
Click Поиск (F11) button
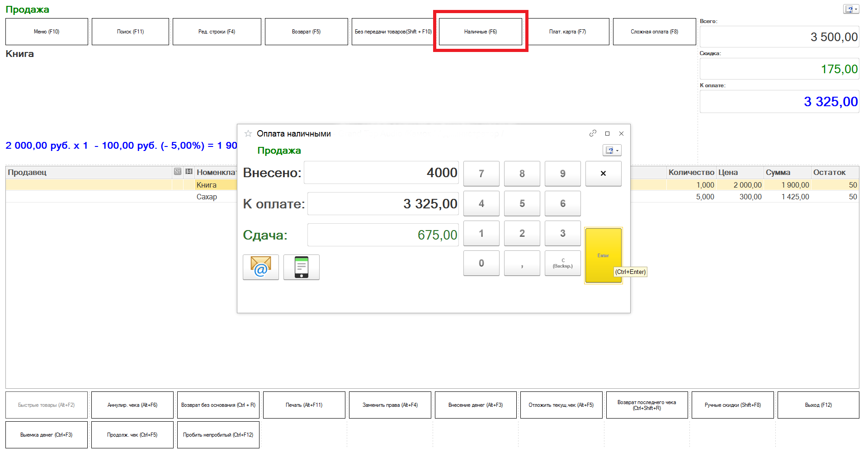pyautogui.click(x=130, y=32)
